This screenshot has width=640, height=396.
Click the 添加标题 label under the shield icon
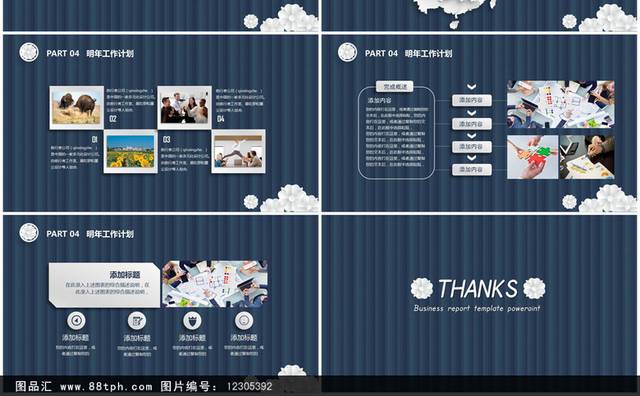click(192, 338)
